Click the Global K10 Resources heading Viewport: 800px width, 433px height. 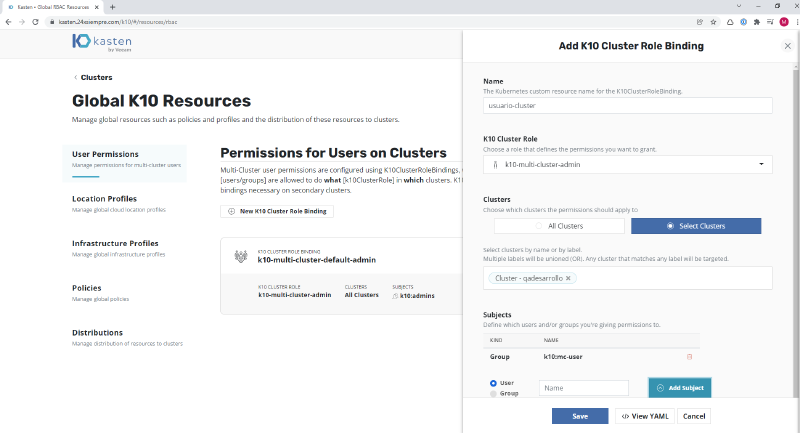click(x=161, y=101)
